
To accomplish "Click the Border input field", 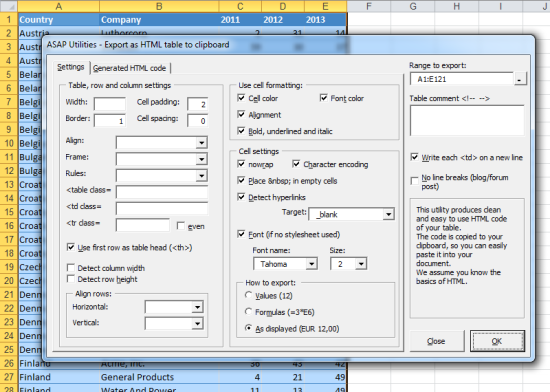I will point(110,121).
